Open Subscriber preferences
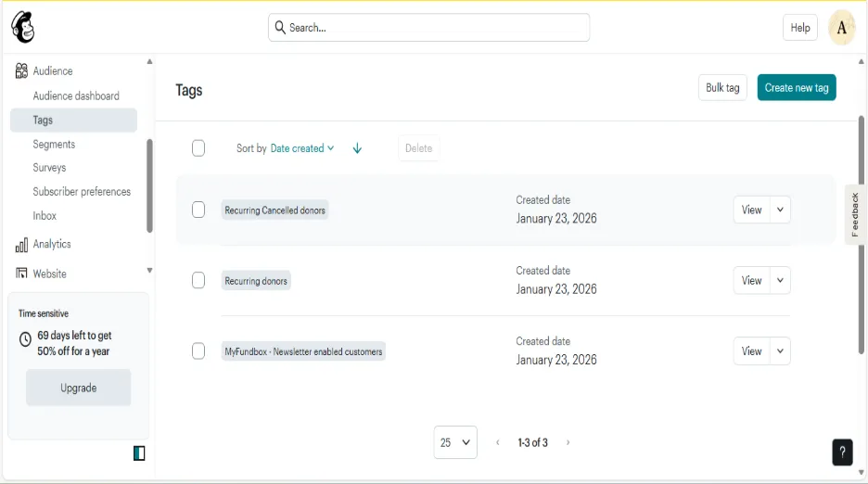Viewport: 868px width, 484px height. click(x=82, y=192)
